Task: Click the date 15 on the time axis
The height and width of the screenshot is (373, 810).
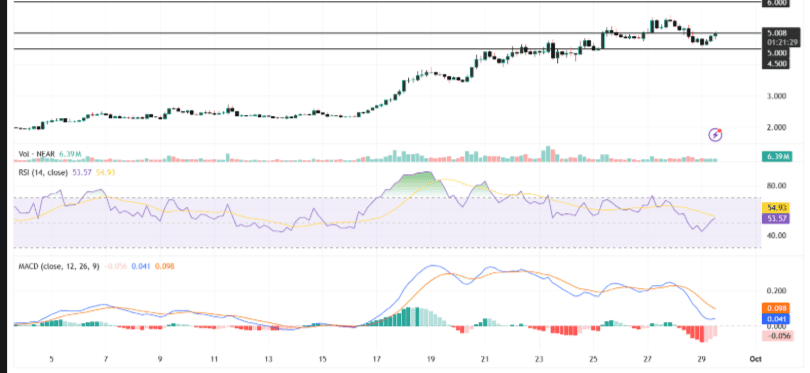Action: pos(322,359)
